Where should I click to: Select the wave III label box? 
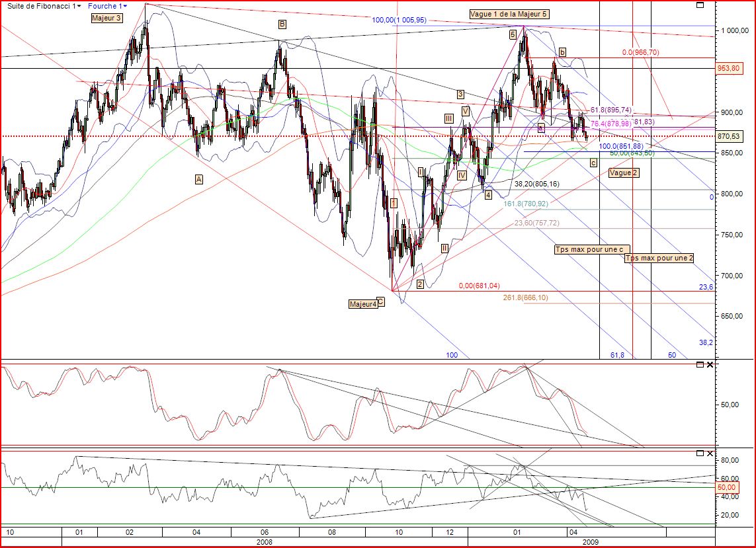point(449,118)
